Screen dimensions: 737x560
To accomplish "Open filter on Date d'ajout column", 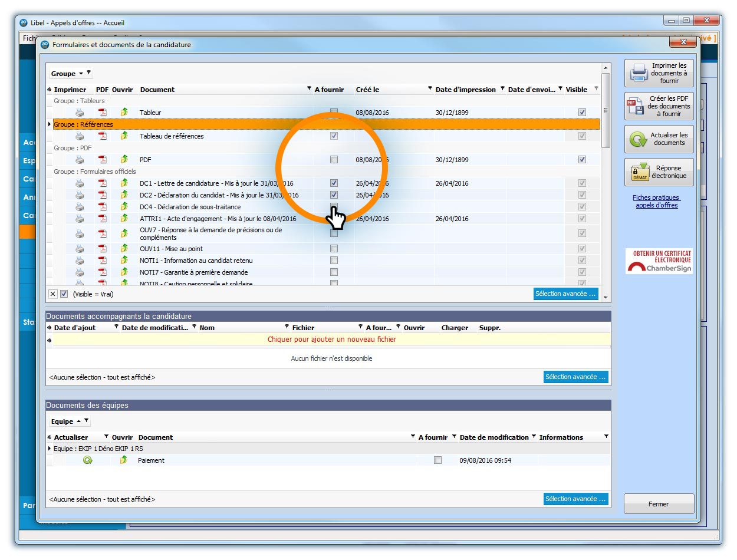I will tap(116, 327).
